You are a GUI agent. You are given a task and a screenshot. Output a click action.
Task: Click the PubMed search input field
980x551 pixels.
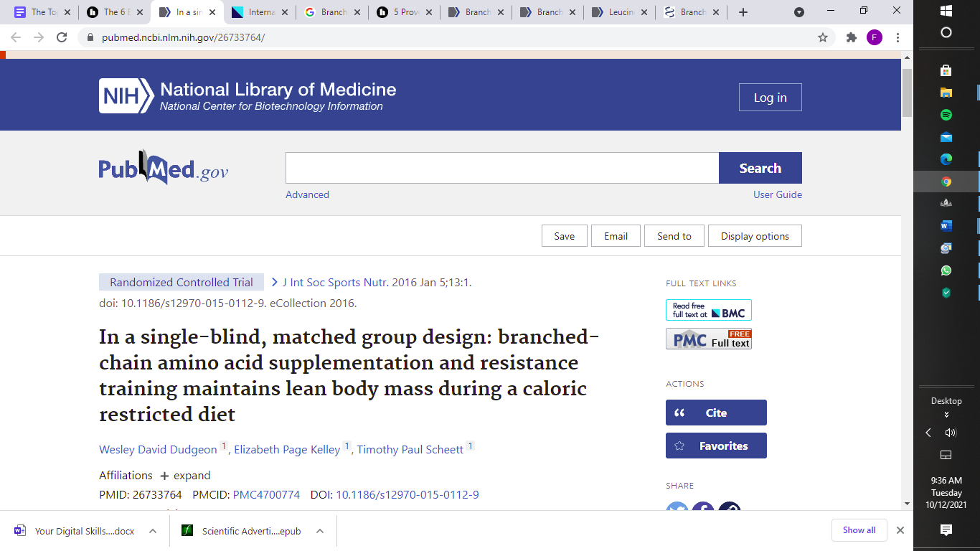click(x=502, y=168)
